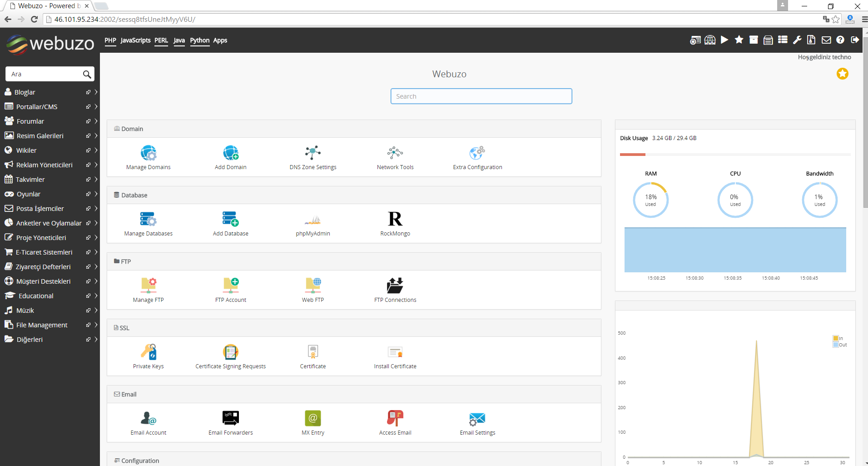868x466 pixels.
Task: Click the WWW globe icon in top toolbar
Action: pos(710,40)
